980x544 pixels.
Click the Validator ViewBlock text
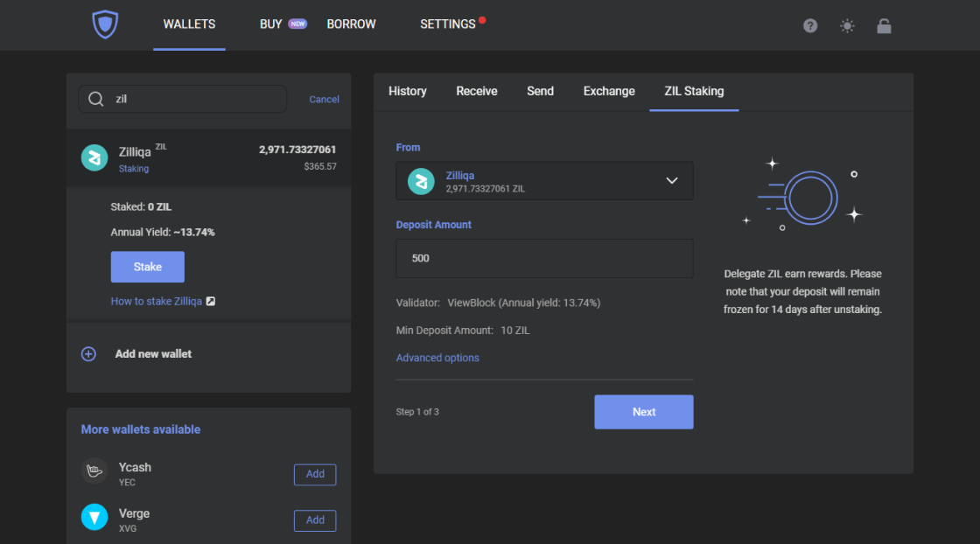click(x=498, y=303)
